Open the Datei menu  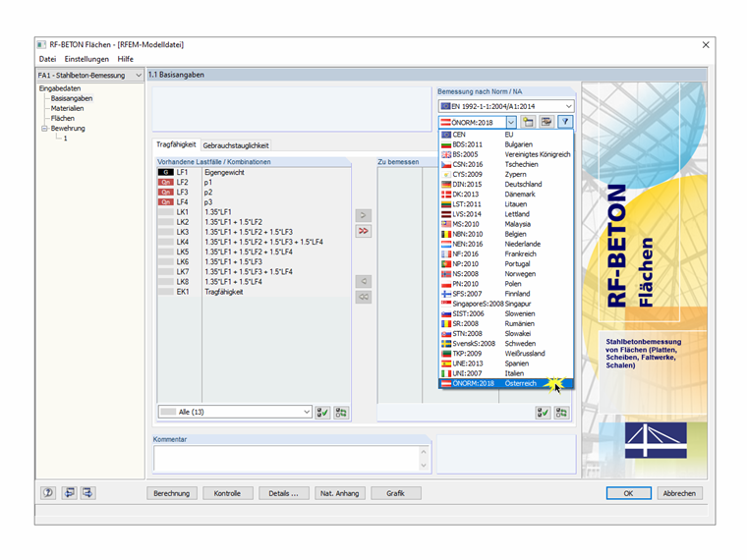point(47,59)
